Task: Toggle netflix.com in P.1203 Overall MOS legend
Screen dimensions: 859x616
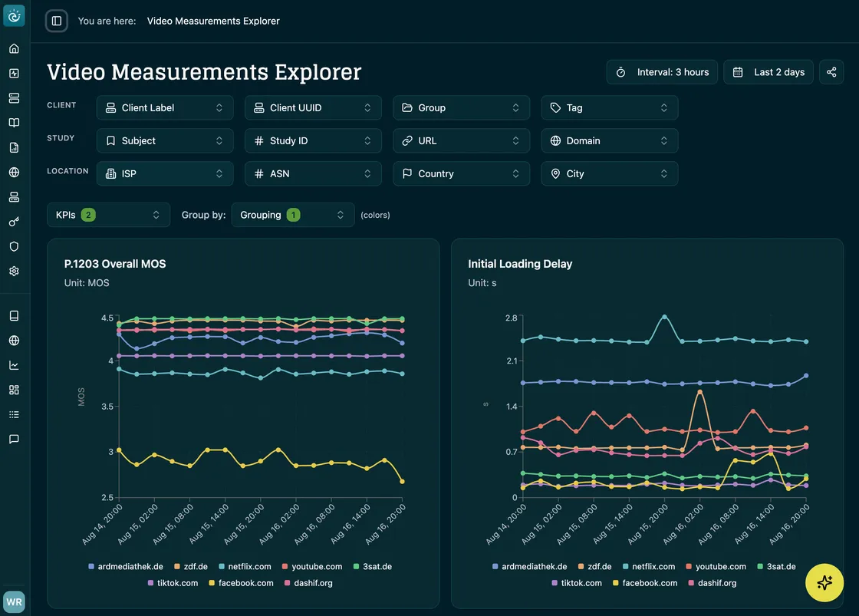Action: 245,567
